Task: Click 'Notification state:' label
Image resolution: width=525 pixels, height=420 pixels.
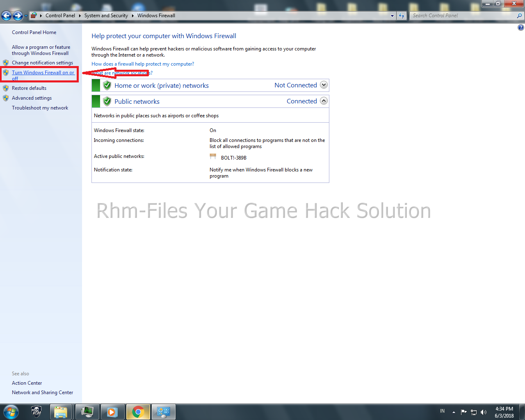Action: [x=113, y=170]
